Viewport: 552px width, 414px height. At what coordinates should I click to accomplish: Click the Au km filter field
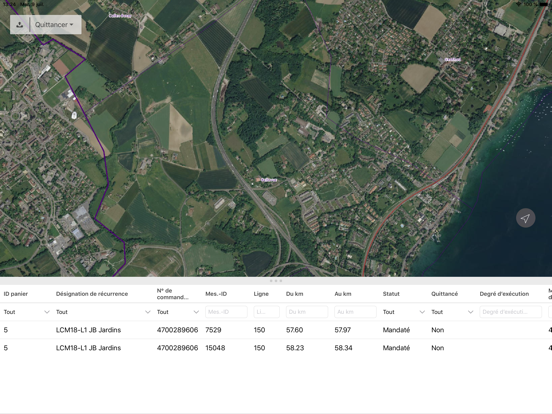point(355,312)
